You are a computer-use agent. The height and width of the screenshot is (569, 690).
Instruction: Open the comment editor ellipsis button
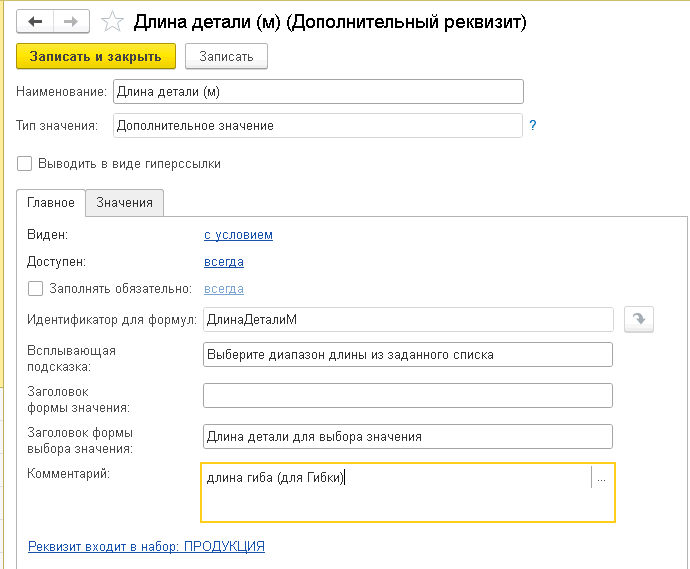601,478
